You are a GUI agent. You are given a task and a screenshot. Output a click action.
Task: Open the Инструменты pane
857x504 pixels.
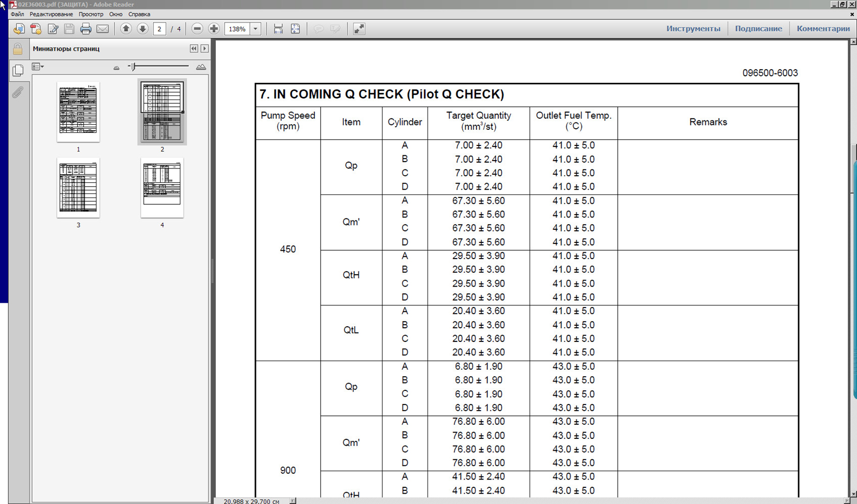(x=693, y=28)
